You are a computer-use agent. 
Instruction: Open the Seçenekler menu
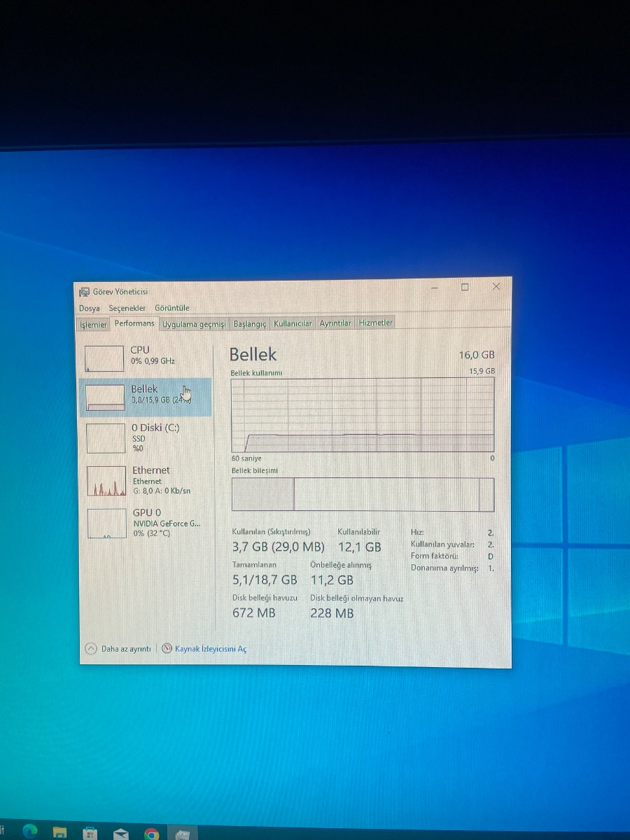(x=127, y=308)
